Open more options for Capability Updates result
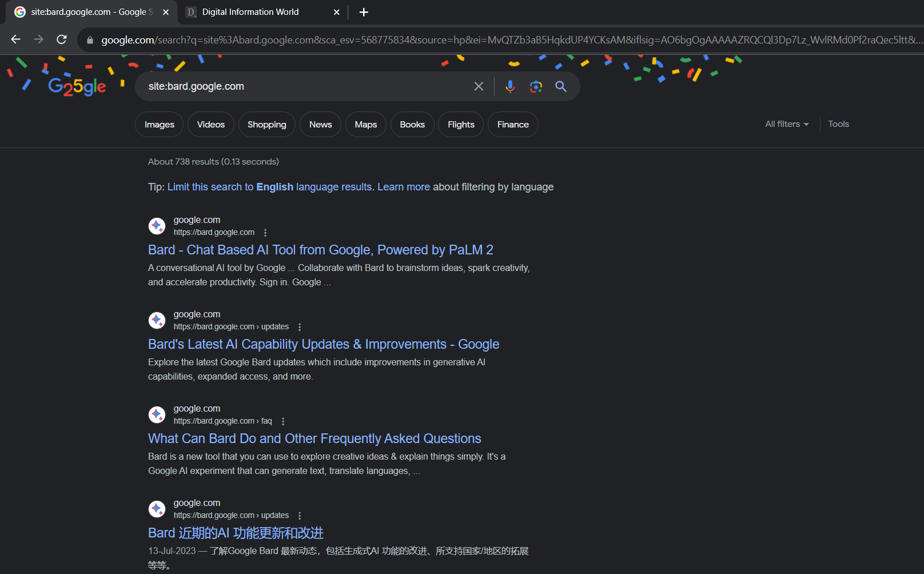Viewport: 924px width, 574px height. (x=300, y=327)
